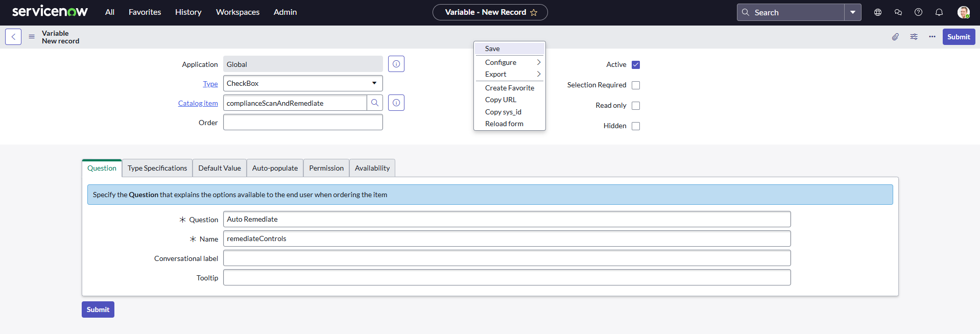Screen dimensions: 980x334
Task: Select Copy sys_id menu entry
Action: click(510, 112)
